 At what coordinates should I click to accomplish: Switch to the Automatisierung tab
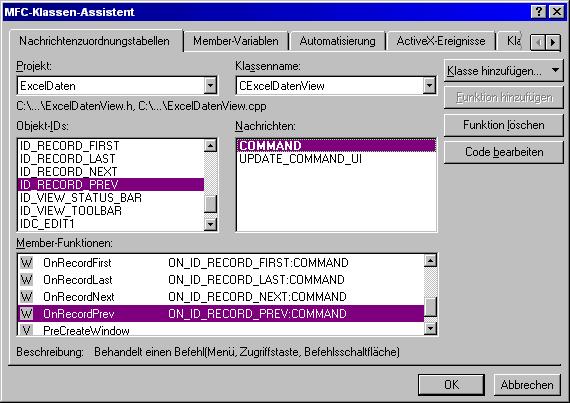(x=337, y=41)
